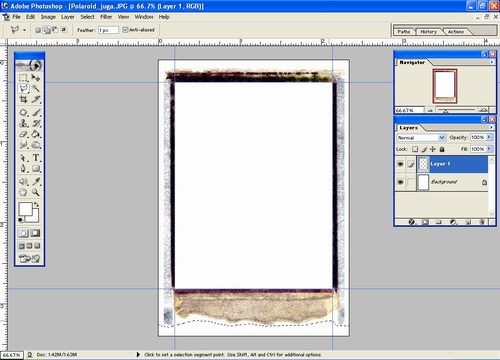
Task: Switch to Standard Mode editing
Action: 23,233
